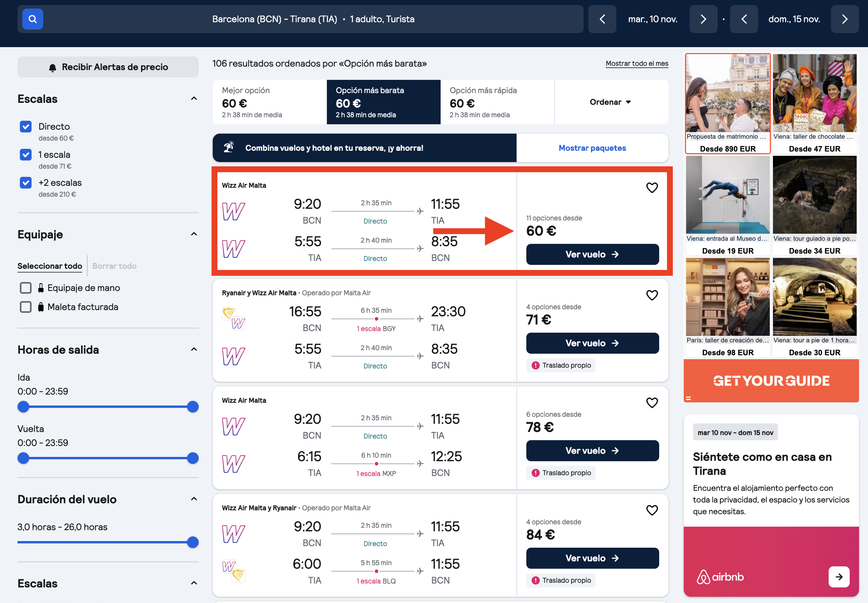
Task: Click the Duración del vuelo slider handle
Action: [193, 542]
